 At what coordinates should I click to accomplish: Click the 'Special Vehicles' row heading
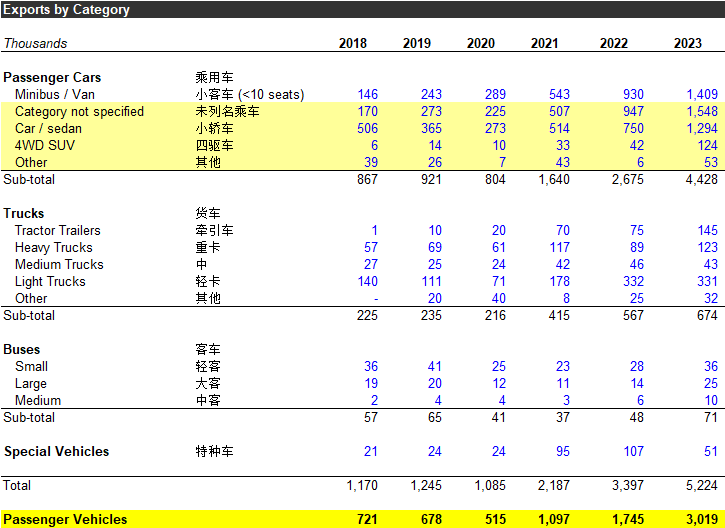click(x=56, y=452)
